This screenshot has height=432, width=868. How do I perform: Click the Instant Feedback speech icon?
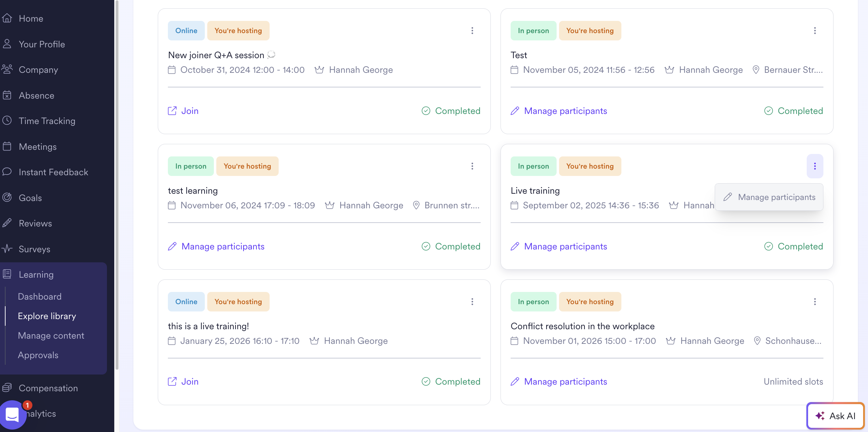point(7,172)
